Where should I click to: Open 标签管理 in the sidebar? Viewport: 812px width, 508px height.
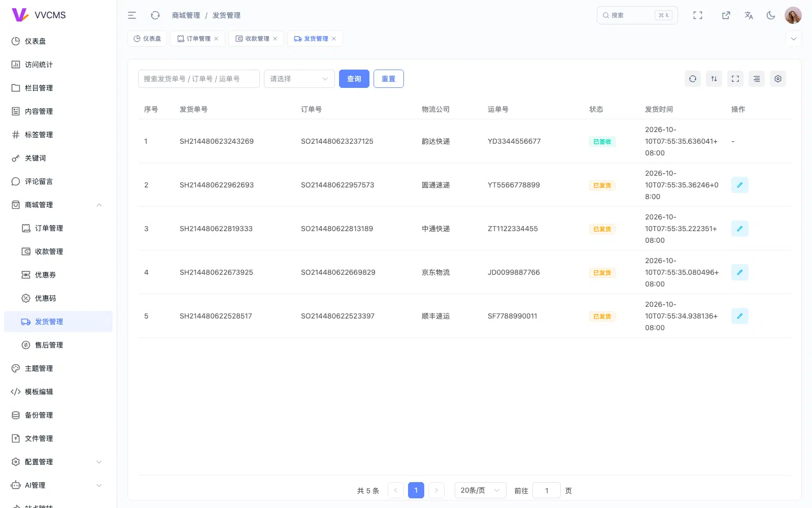pos(58,135)
